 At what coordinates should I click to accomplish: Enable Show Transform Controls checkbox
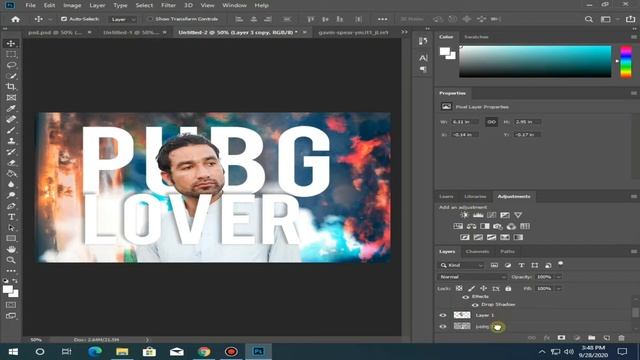tap(150, 19)
